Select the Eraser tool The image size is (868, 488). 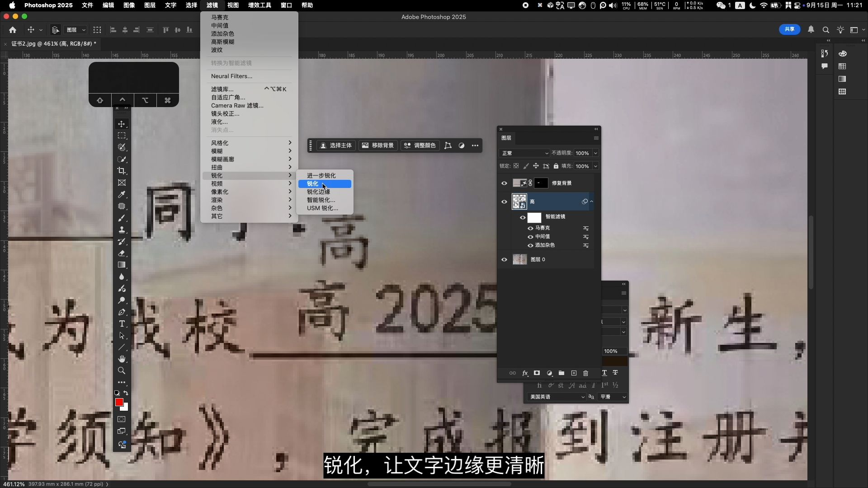coord(122,253)
